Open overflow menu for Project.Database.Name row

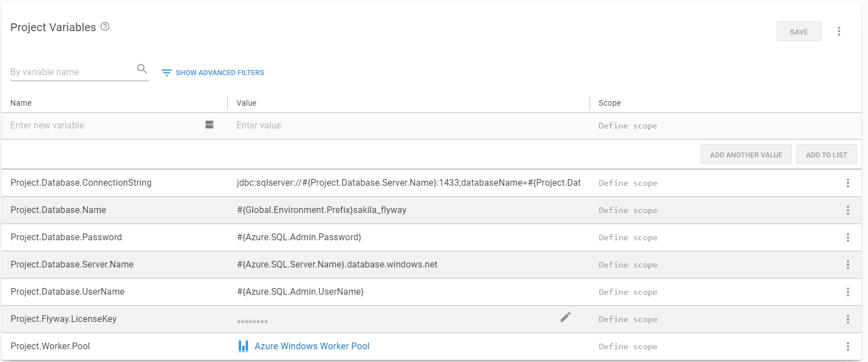(x=848, y=210)
